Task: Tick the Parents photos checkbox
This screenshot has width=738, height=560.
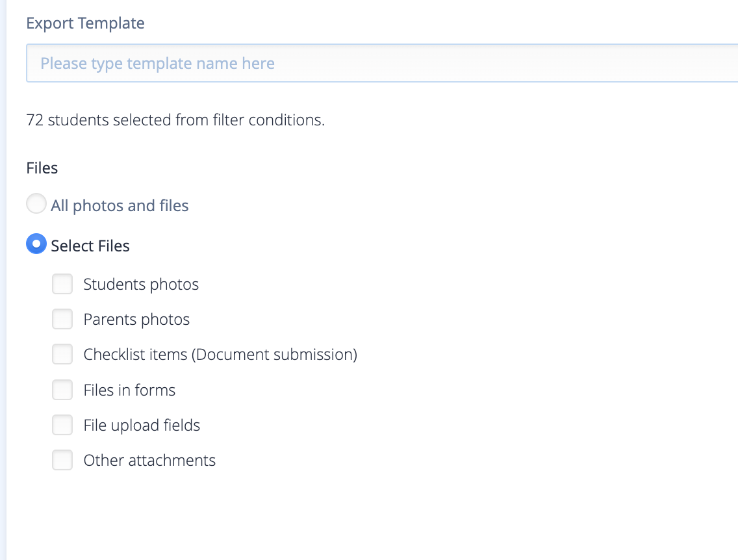Action: pyautogui.click(x=62, y=319)
